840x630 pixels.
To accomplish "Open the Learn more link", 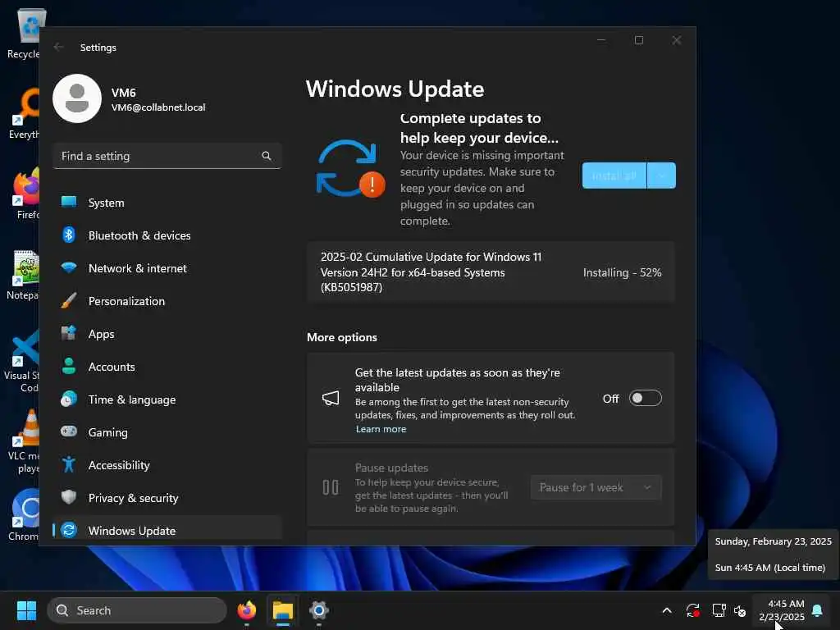I will point(381,429).
